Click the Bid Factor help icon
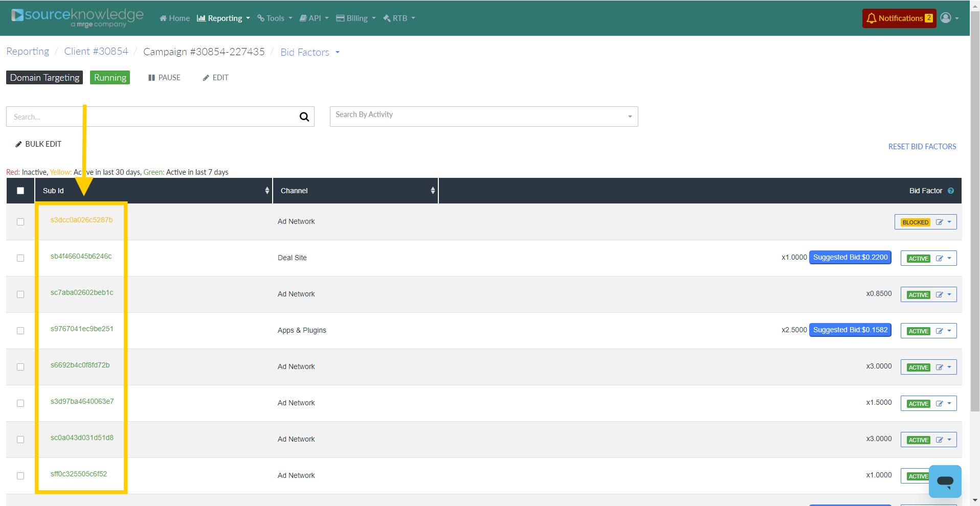Image resolution: width=980 pixels, height=506 pixels. (950, 191)
